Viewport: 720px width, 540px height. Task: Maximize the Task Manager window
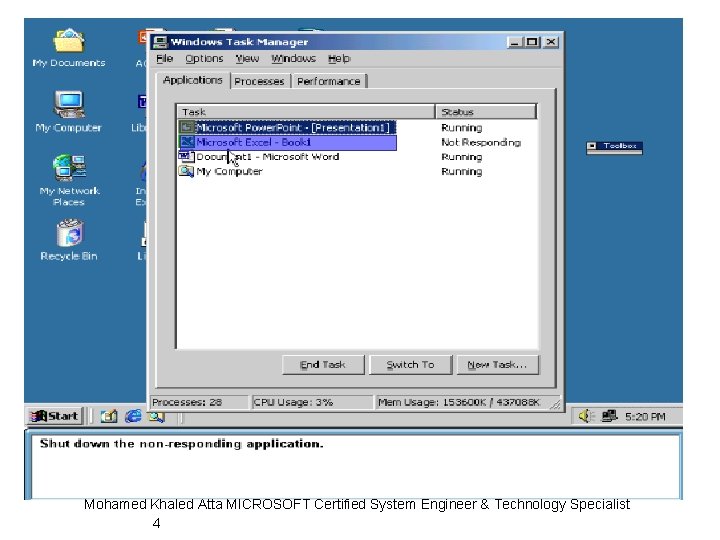tap(532, 42)
